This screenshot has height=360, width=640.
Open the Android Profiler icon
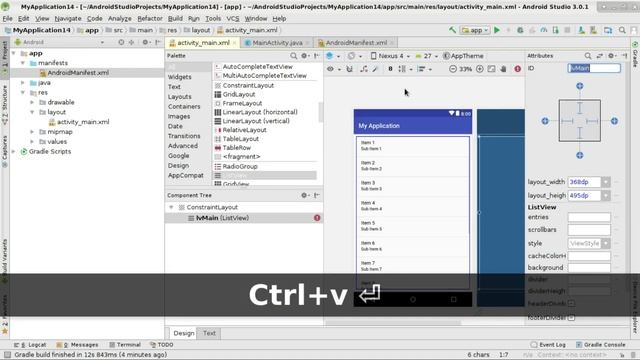coord(544,30)
